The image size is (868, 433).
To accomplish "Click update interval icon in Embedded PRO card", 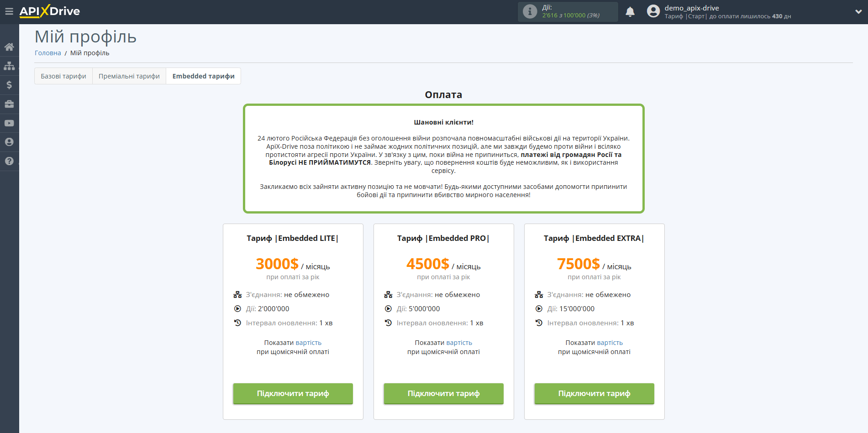I will [x=388, y=323].
